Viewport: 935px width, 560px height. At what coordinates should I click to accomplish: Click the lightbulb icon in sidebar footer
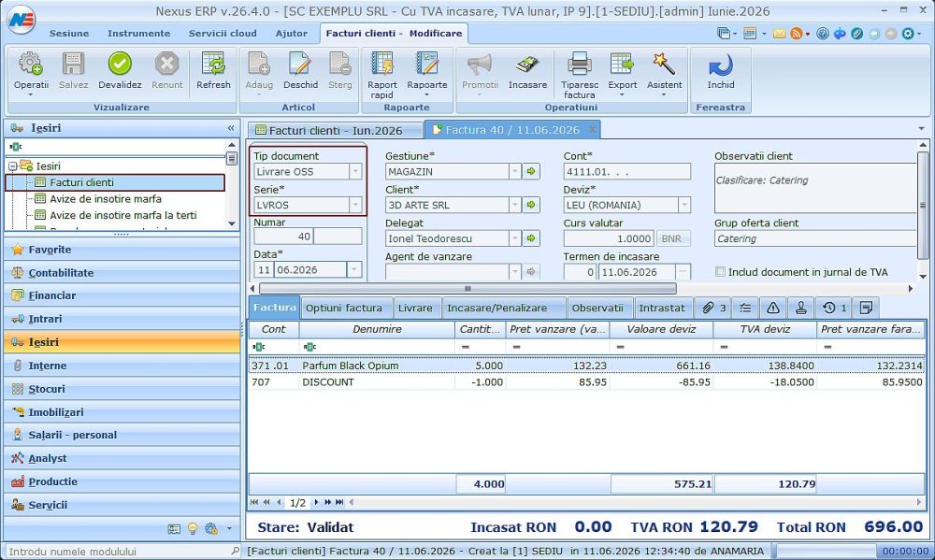pos(193,528)
